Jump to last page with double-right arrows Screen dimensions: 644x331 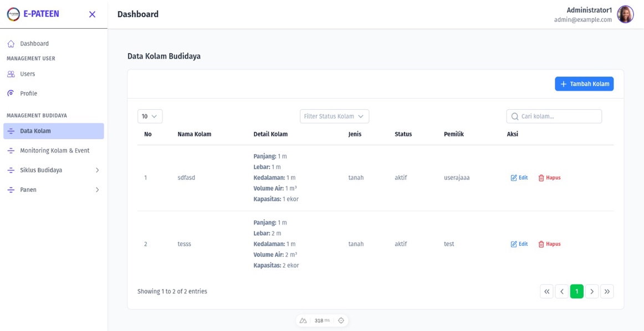(x=607, y=292)
